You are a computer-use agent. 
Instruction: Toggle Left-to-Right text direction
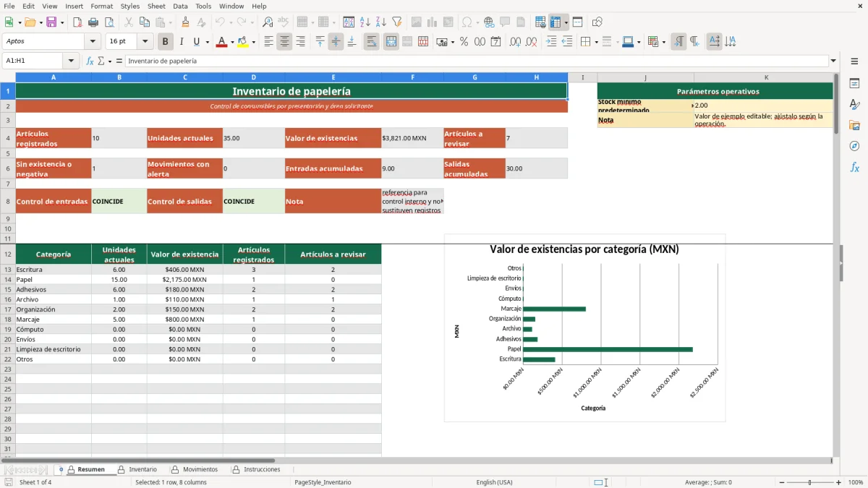pyautogui.click(x=678, y=42)
